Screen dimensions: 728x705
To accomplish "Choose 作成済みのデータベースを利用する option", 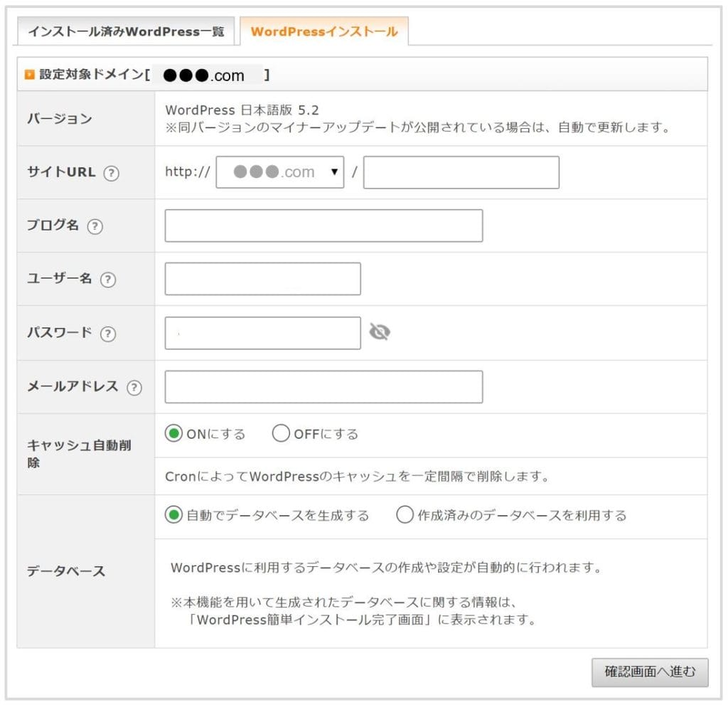I will point(405,515).
